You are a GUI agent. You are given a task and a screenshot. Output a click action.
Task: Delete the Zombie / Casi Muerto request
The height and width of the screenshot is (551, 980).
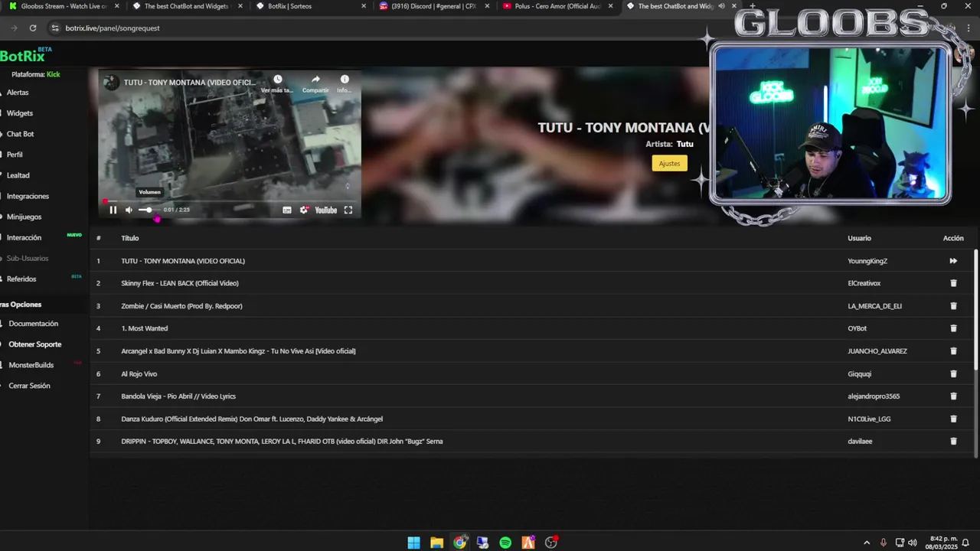[x=953, y=306]
